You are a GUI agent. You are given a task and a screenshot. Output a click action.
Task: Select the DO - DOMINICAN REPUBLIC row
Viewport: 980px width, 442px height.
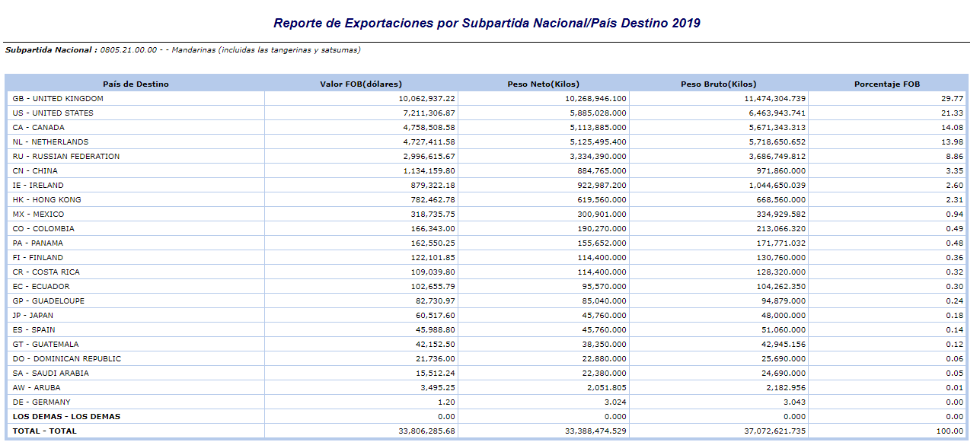[x=487, y=359]
